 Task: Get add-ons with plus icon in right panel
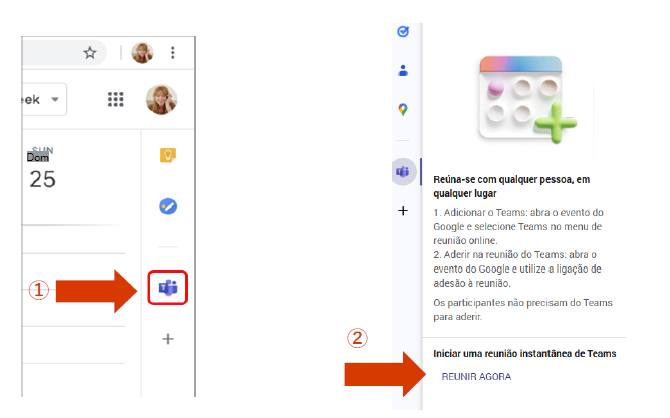(x=403, y=211)
